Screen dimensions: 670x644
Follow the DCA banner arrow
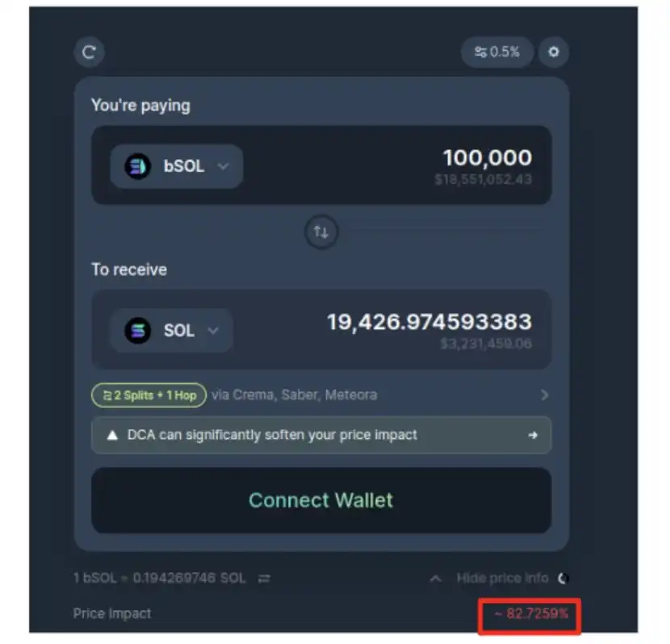533,435
